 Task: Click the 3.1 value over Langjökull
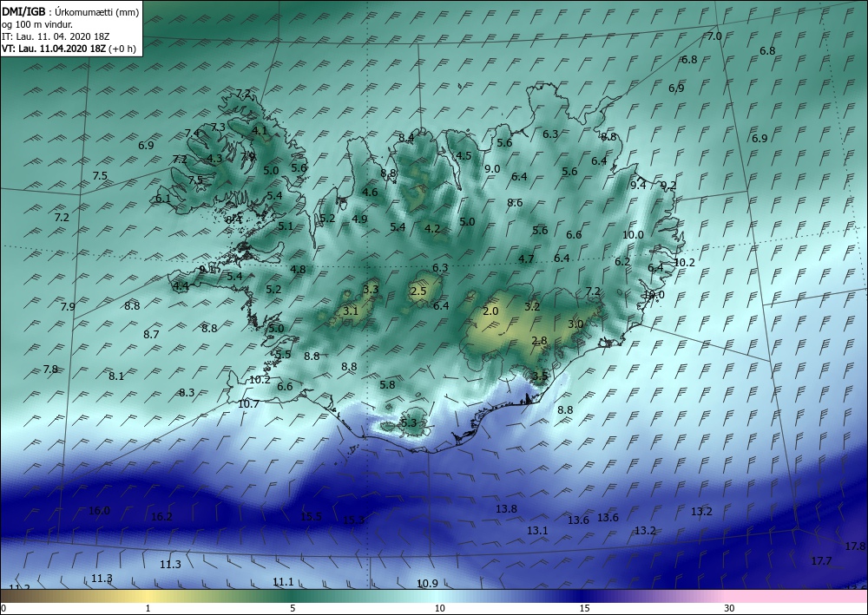click(351, 311)
